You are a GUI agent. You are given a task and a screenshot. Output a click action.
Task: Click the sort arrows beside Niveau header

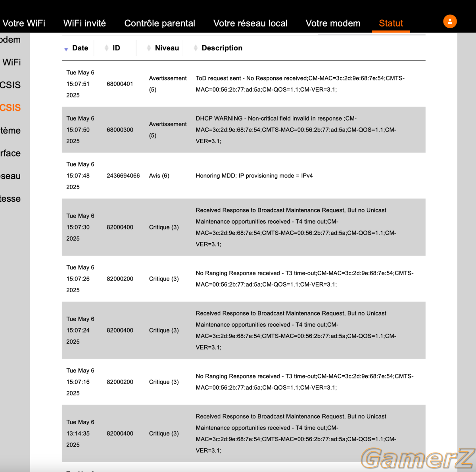[x=149, y=48]
